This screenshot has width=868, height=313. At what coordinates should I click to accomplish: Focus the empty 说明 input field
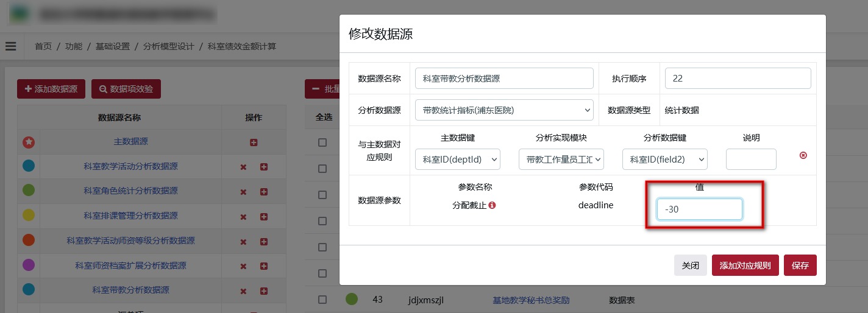[x=751, y=159]
